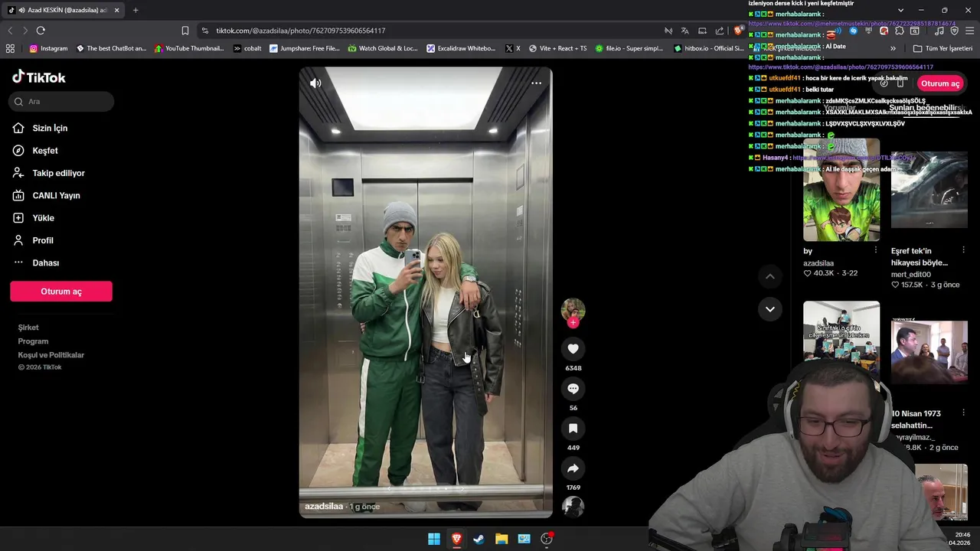The height and width of the screenshot is (551, 980).
Task: Open the Koşul ve Politikalar link
Action: pos(51,355)
